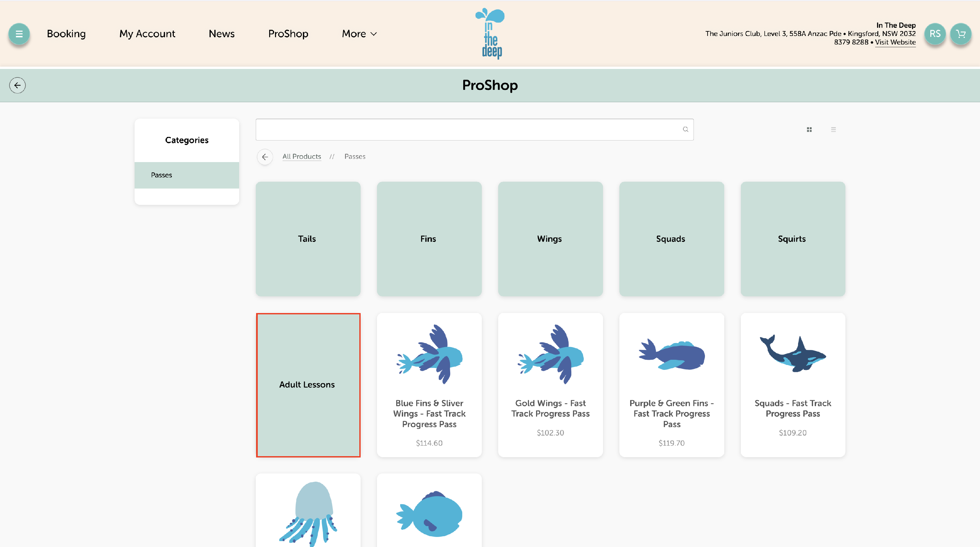Switch to grid view
980x547 pixels.
click(x=809, y=129)
